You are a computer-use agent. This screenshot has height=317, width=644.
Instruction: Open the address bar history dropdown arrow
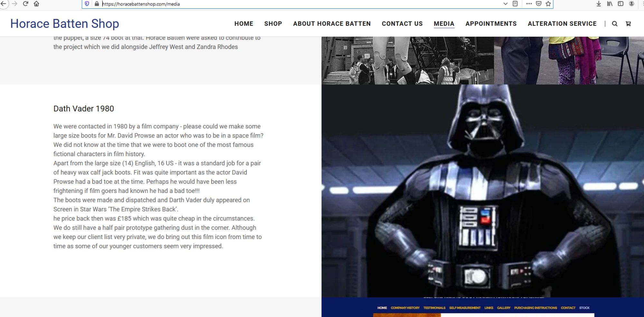click(505, 4)
